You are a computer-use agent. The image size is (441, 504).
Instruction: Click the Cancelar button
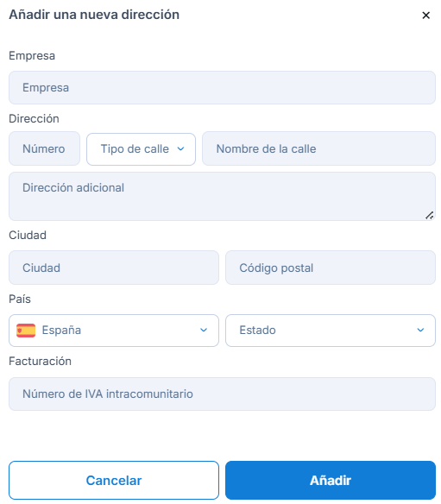point(114,480)
